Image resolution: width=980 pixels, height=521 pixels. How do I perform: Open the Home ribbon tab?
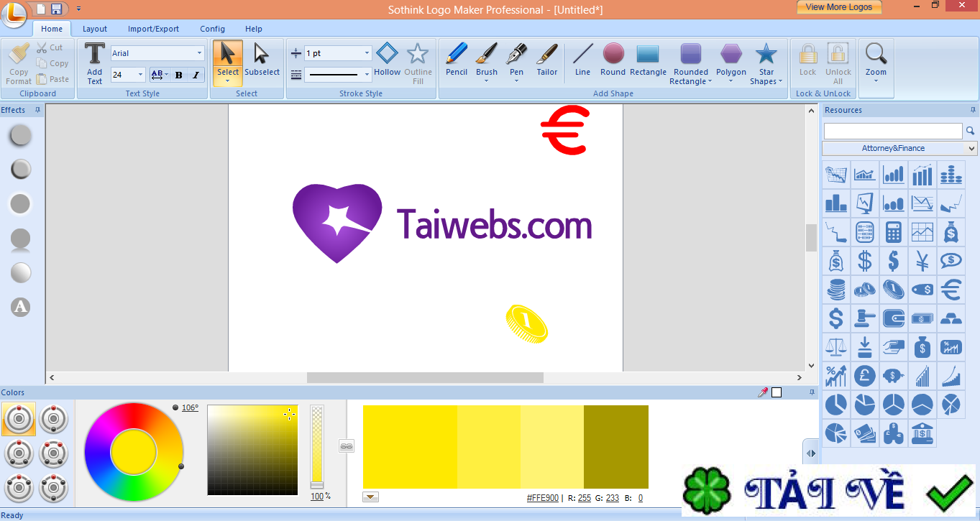(52, 29)
